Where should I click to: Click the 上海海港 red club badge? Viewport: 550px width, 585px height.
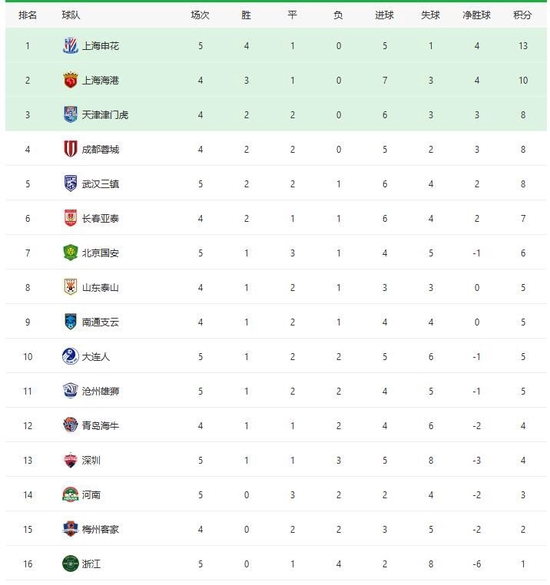pos(70,80)
